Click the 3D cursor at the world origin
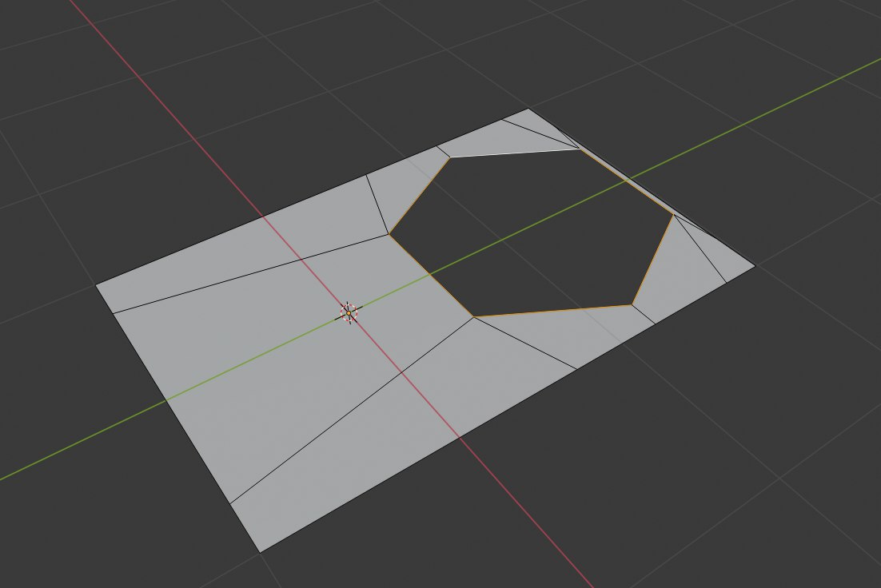The height and width of the screenshot is (588, 881). [x=349, y=313]
